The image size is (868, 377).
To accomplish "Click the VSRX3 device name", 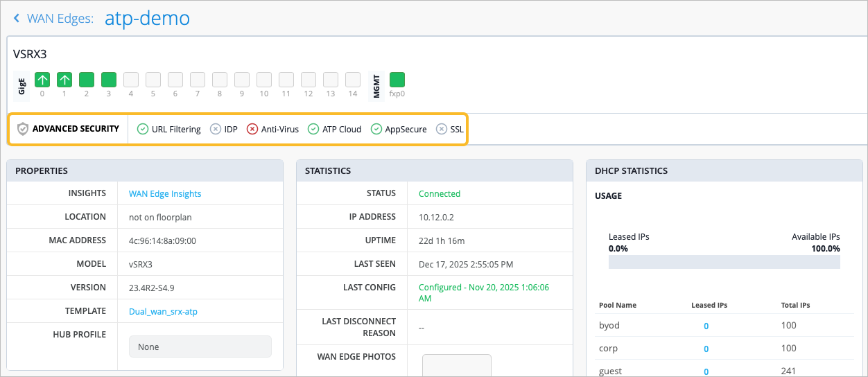I will [x=30, y=54].
